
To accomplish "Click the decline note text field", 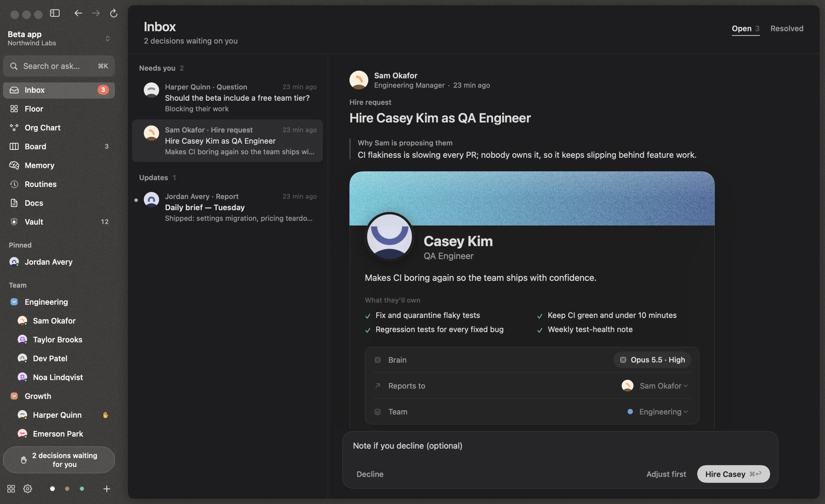I will tap(560, 446).
